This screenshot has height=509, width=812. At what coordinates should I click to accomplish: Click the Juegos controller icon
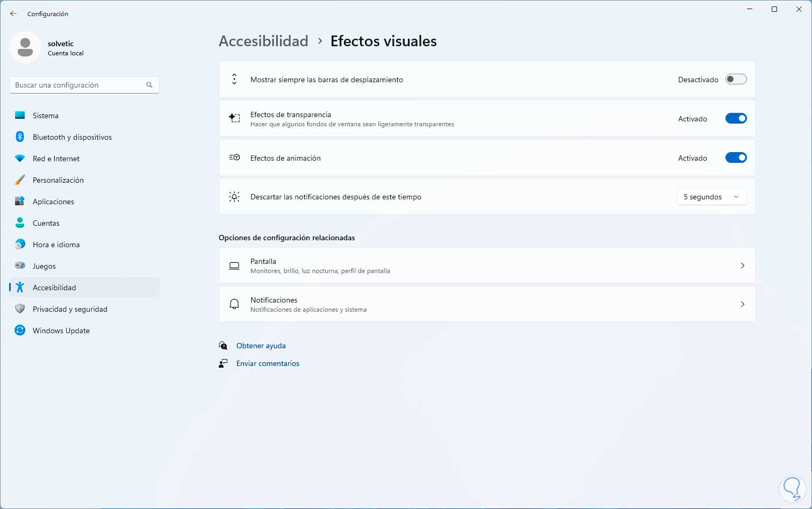[x=20, y=266]
